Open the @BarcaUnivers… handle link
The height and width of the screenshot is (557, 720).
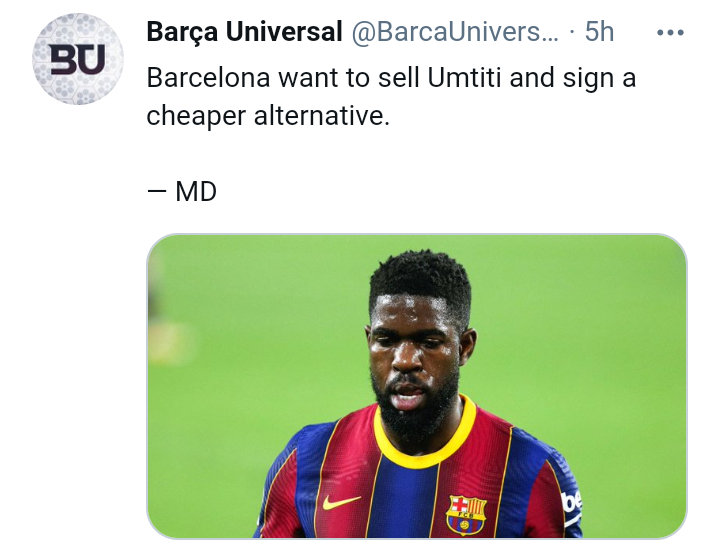click(455, 32)
